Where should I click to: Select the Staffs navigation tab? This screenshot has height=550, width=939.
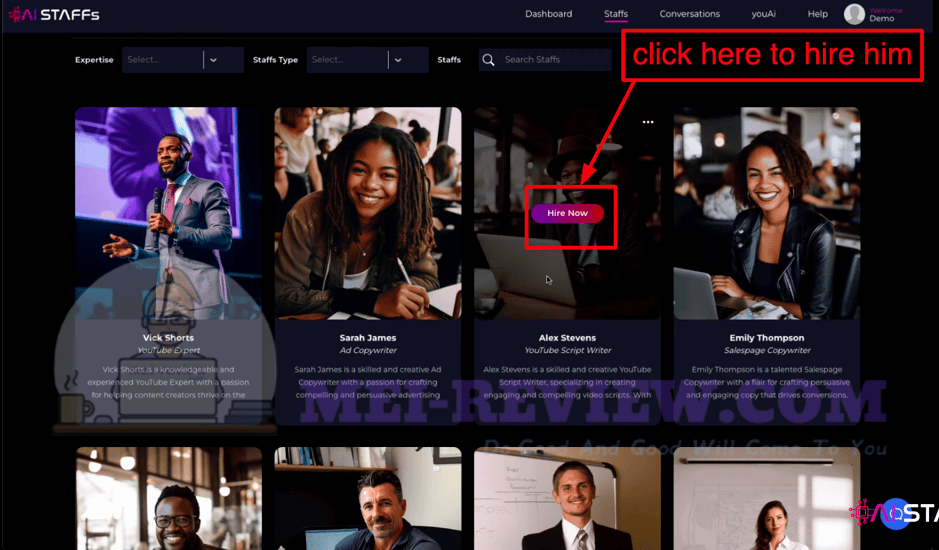pos(616,14)
